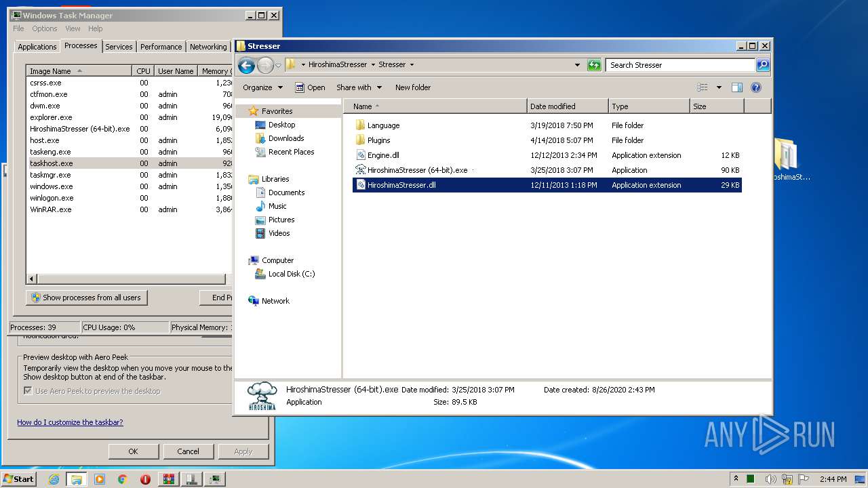The width and height of the screenshot is (868, 488).
Task: Click the Favorites star icon in navigation pane
Action: (x=253, y=111)
